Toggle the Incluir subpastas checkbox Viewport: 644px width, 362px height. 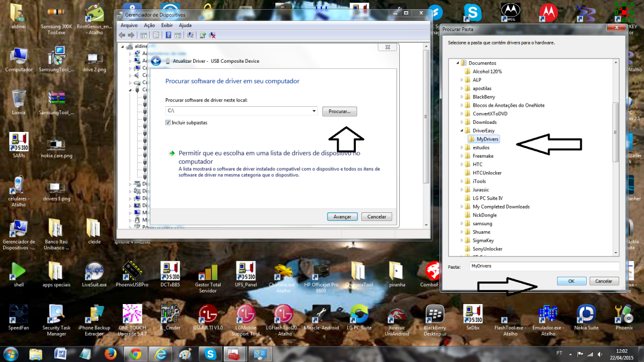[x=169, y=123]
